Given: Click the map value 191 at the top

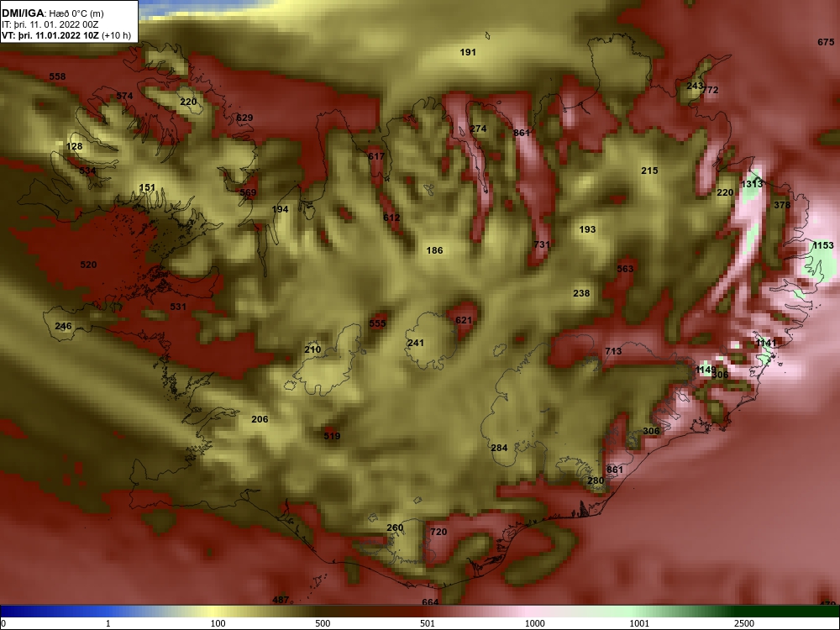Looking at the screenshot, I should pyautogui.click(x=468, y=52).
